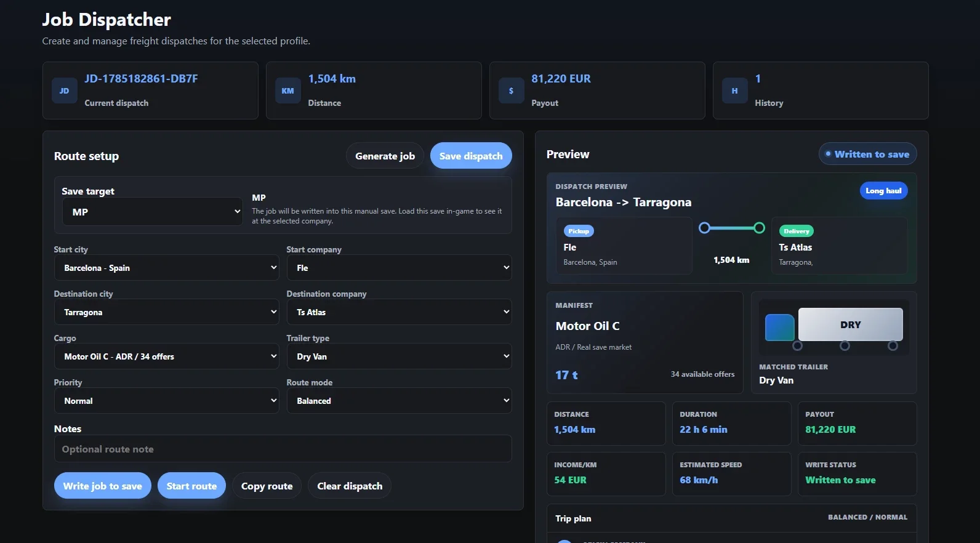This screenshot has width=980, height=543.
Task: Click the Barcelona -> Tarragona route title
Action: pyautogui.click(x=623, y=202)
